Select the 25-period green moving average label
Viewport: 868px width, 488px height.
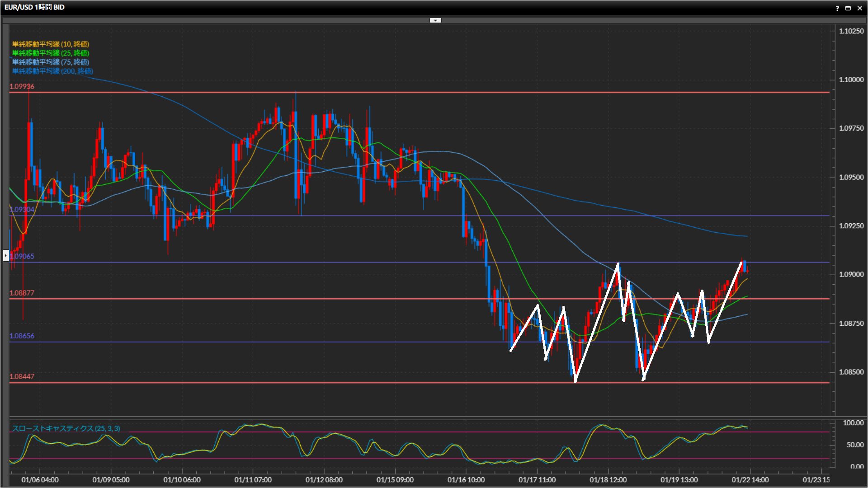tap(51, 53)
